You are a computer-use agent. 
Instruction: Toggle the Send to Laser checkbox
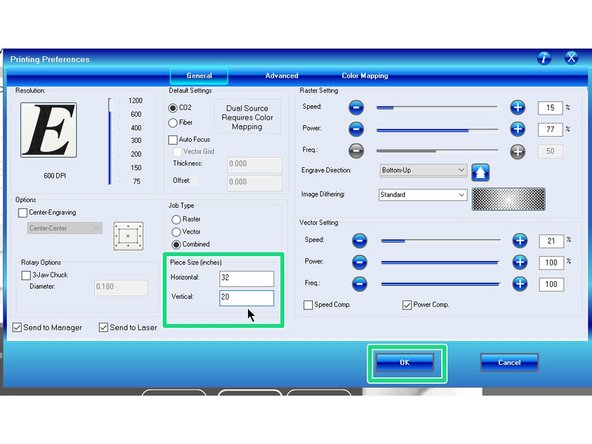[x=103, y=327]
